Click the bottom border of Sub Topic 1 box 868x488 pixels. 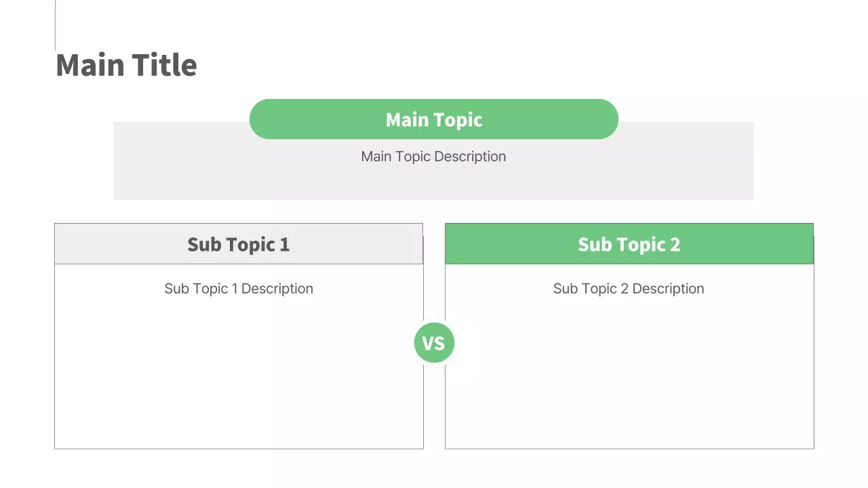click(x=239, y=448)
